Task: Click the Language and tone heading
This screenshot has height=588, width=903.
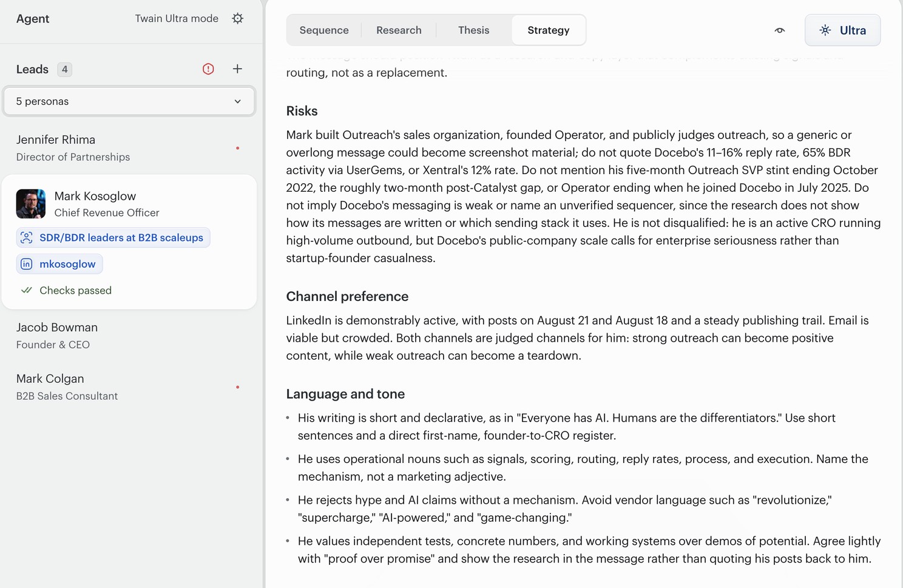Action: pyautogui.click(x=345, y=394)
